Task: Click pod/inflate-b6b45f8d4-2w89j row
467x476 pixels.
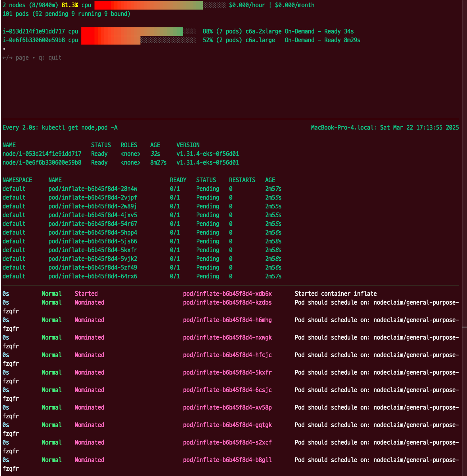Action: coord(142,206)
